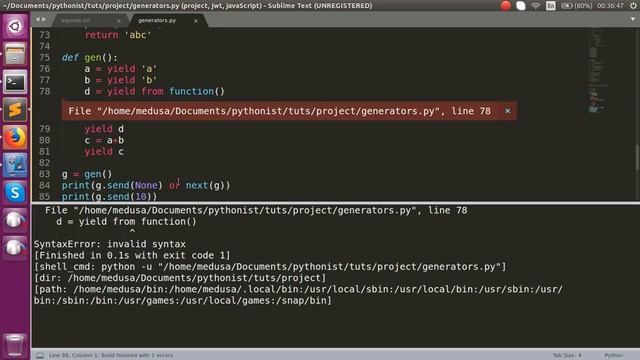The height and width of the screenshot is (360, 640).
Task: Change the Python syntax selector
Action: (x=613, y=356)
